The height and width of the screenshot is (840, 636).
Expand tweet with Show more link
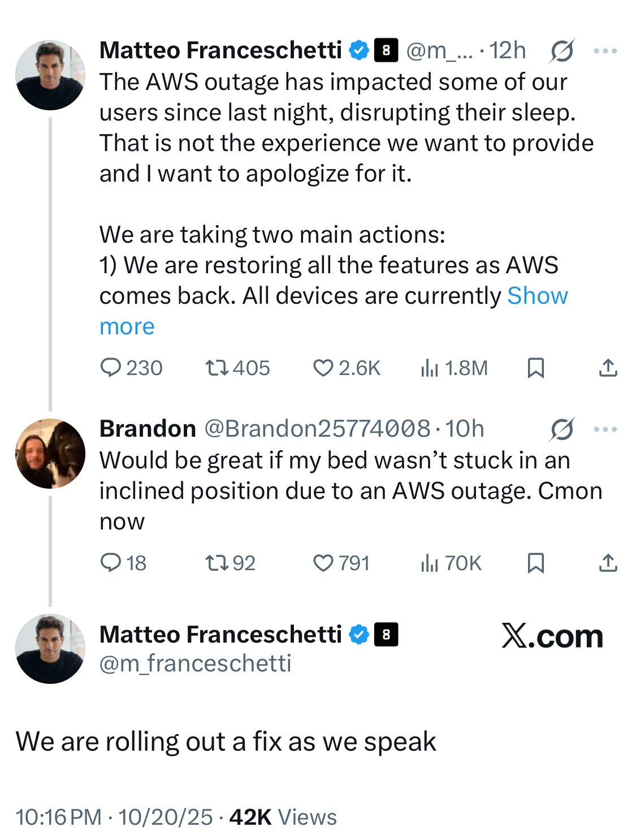coord(537,296)
